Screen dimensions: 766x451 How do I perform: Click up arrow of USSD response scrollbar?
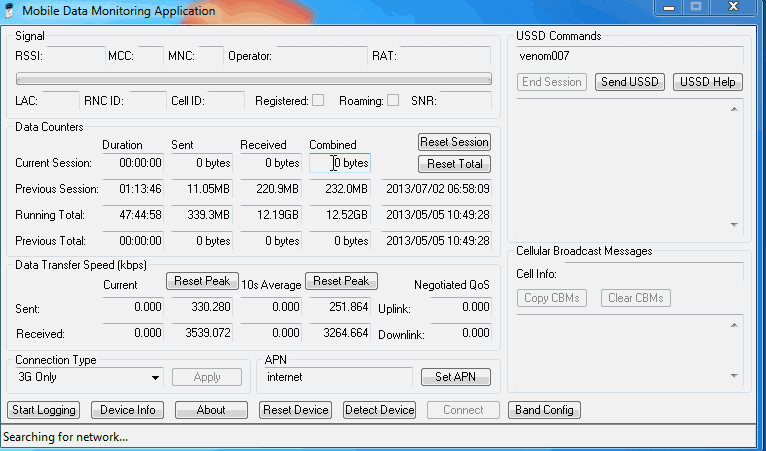click(734, 109)
